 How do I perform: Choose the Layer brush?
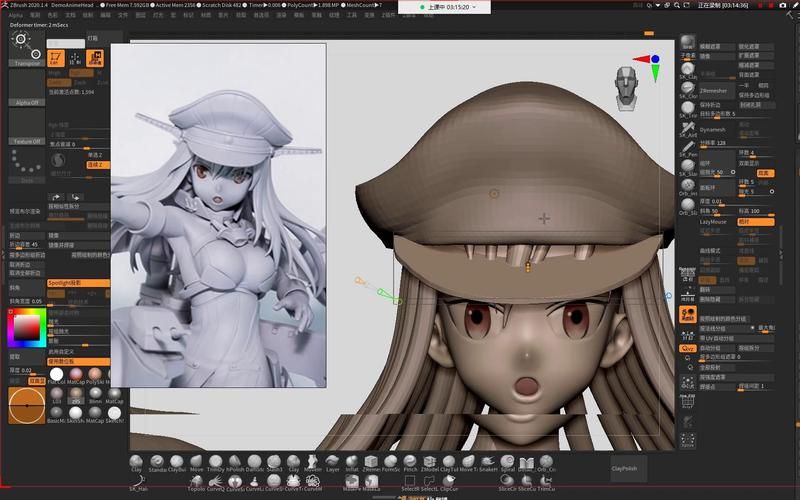(333, 463)
